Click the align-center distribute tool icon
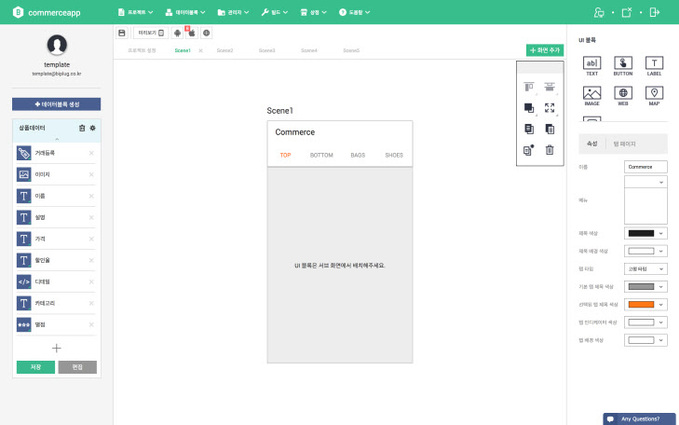This screenshot has width=679, height=425. tap(550, 87)
